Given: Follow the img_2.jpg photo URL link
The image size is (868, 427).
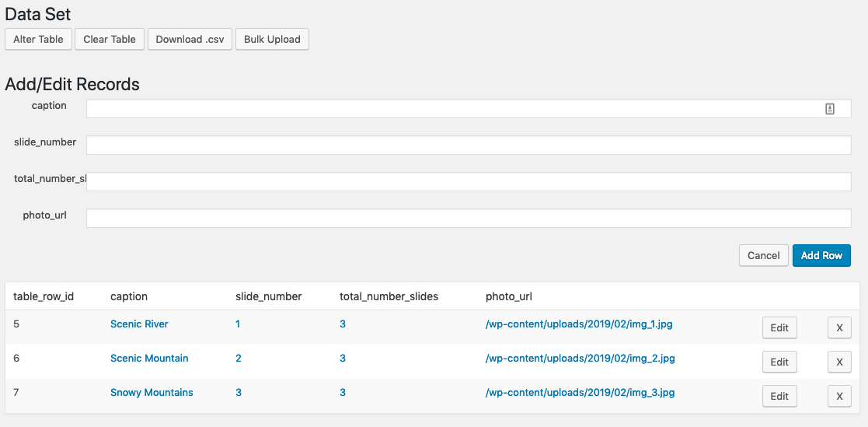Looking at the screenshot, I should point(580,359).
